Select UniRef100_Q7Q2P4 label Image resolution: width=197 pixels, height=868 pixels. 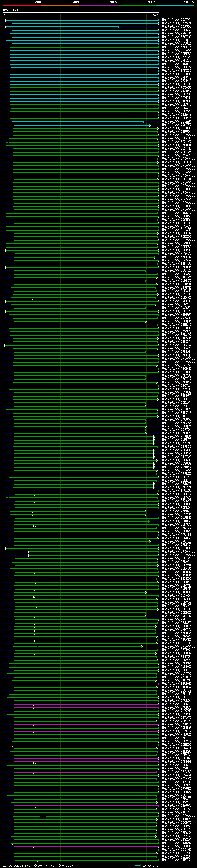[x=176, y=487]
